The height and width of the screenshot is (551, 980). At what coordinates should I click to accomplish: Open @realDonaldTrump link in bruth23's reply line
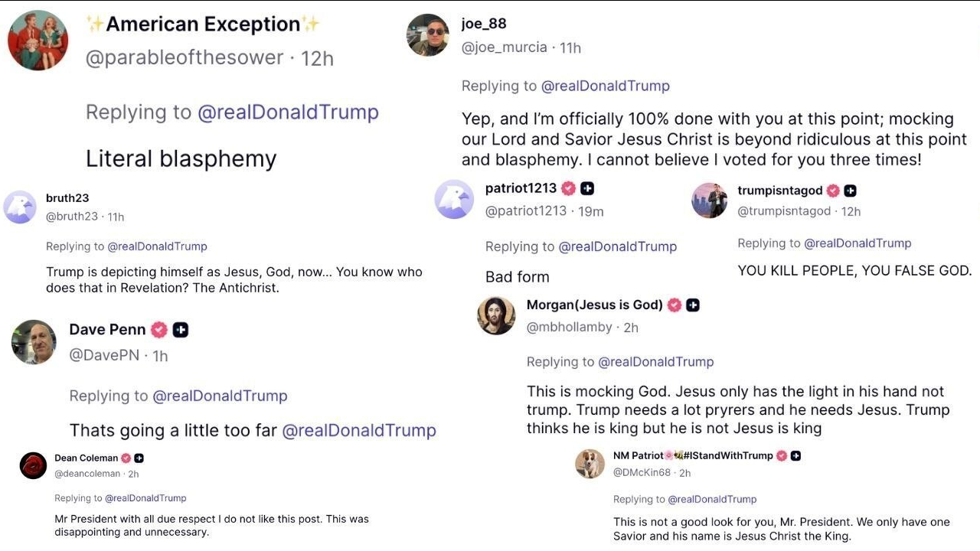tap(157, 246)
